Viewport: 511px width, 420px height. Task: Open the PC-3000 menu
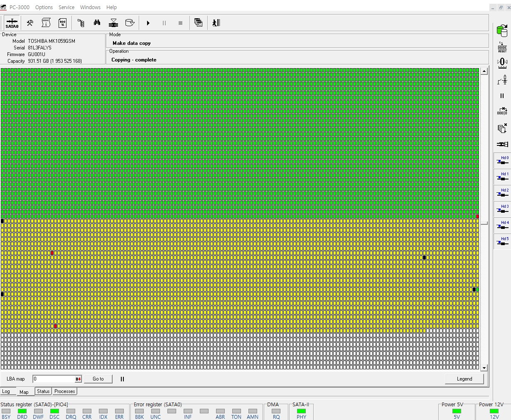20,7
